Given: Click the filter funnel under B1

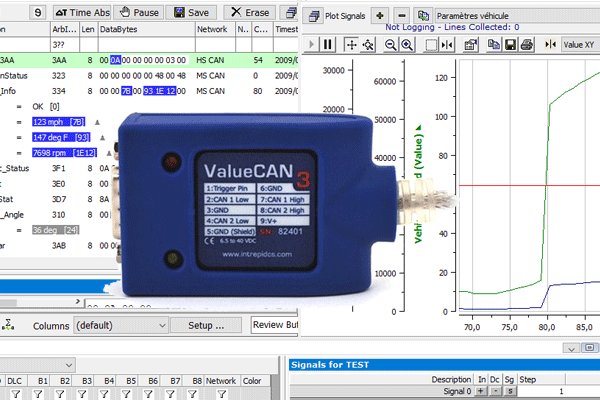Looking at the screenshot, I should click(38, 393).
